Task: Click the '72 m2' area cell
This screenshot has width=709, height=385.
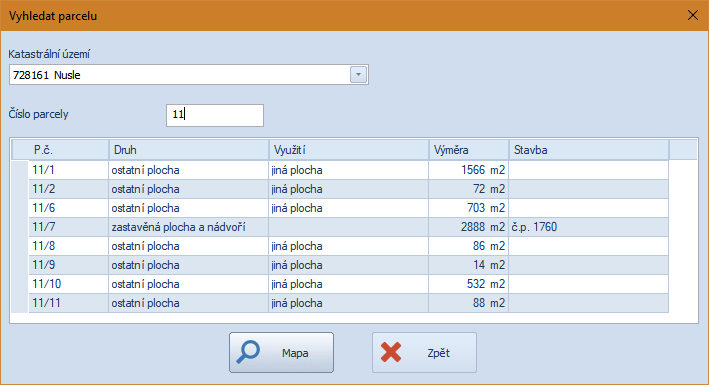Action: (468, 189)
